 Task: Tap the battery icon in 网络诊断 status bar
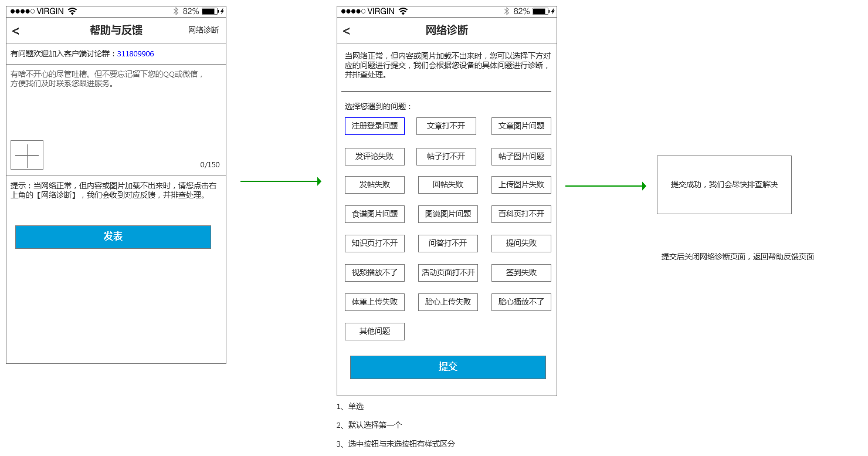tap(540, 11)
